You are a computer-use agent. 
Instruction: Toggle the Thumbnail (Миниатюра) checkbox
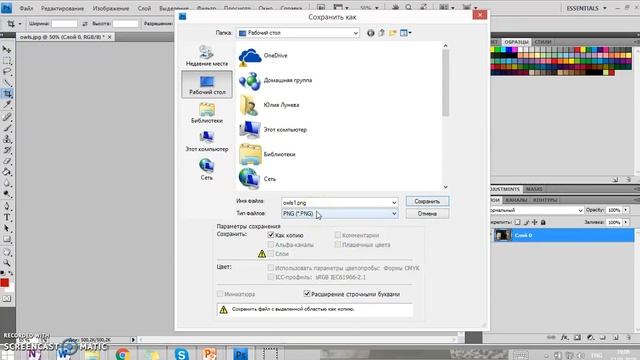(x=220, y=294)
